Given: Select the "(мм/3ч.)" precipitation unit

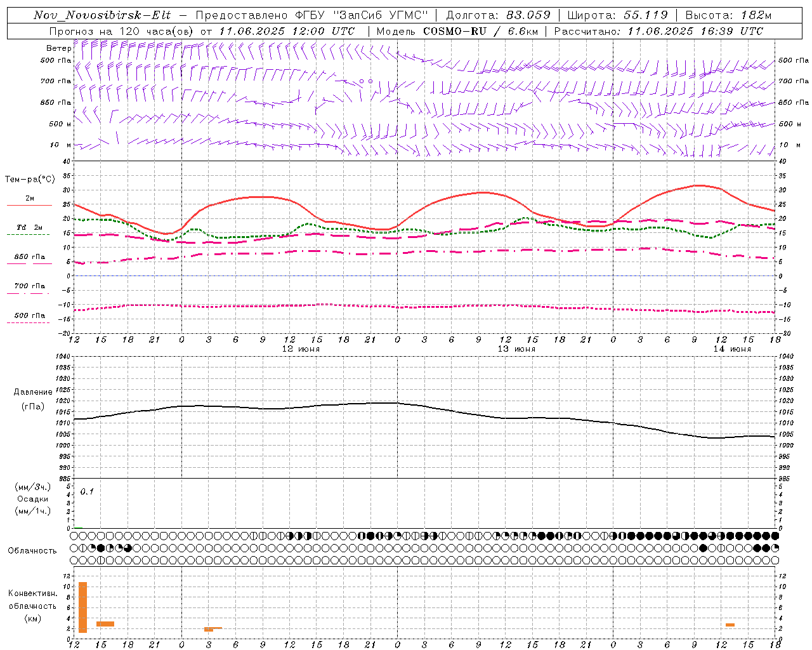Looking at the screenshot, I should 33,487.
